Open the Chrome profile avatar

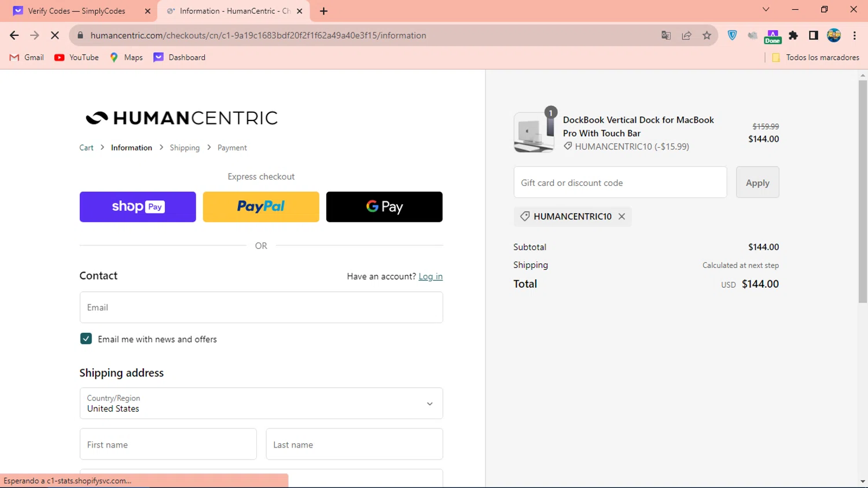pos(834,35)
